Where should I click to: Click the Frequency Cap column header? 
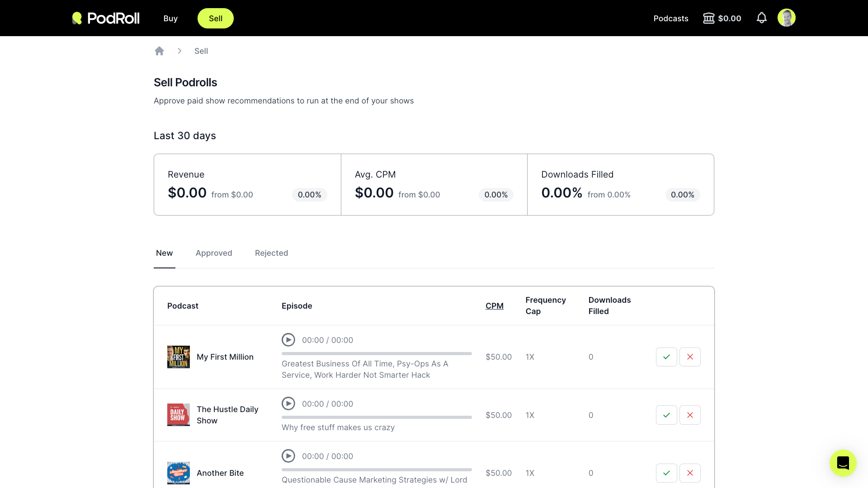coord(546,306)
